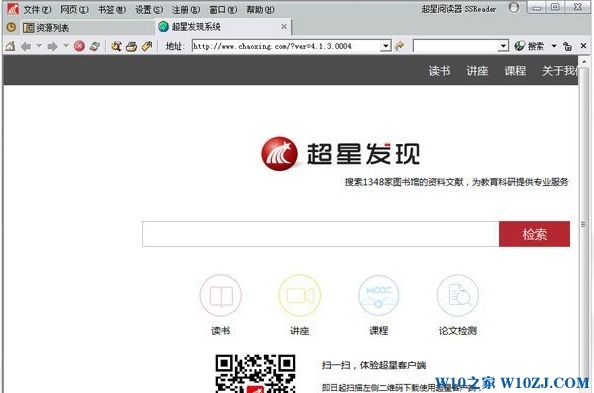
Task: Click the 讲座 label under icon
Action: [x=300, y=331]
